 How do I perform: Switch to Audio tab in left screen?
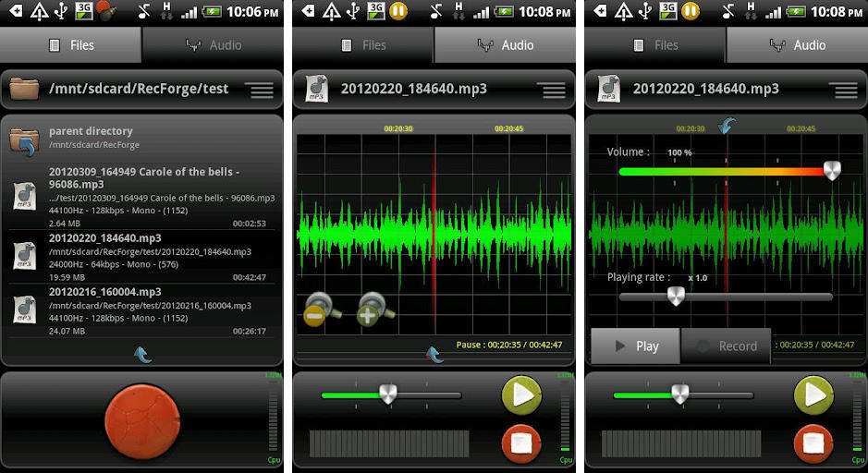tap(214, 45)
